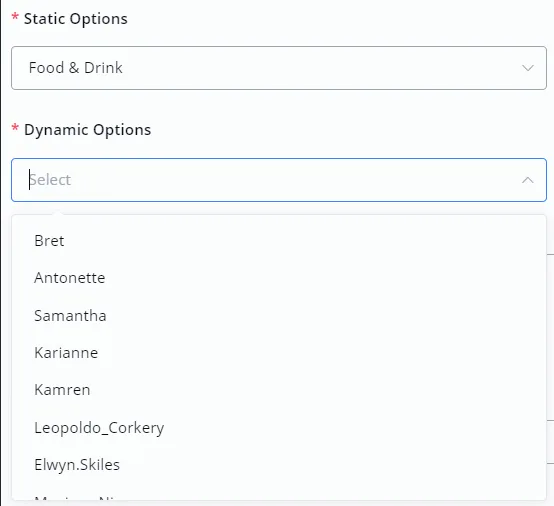Select Kamren from Dynamic Options

click(x=279, y=390)
